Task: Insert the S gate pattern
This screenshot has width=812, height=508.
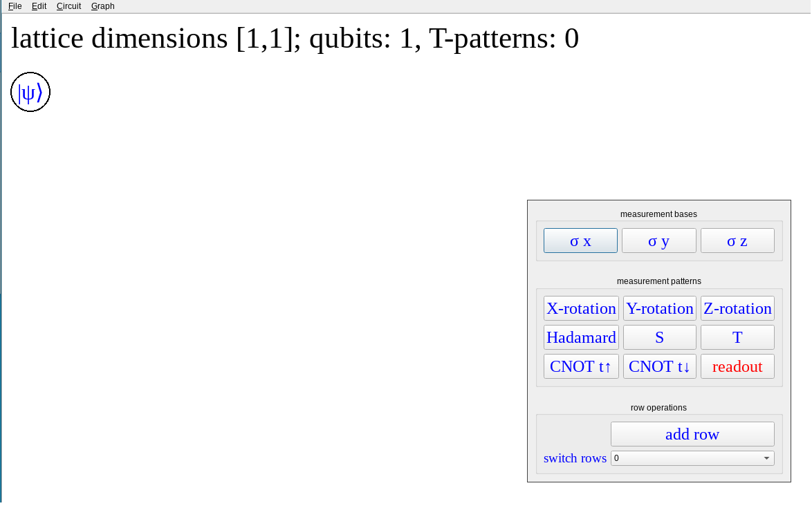Action: (659, 337)
